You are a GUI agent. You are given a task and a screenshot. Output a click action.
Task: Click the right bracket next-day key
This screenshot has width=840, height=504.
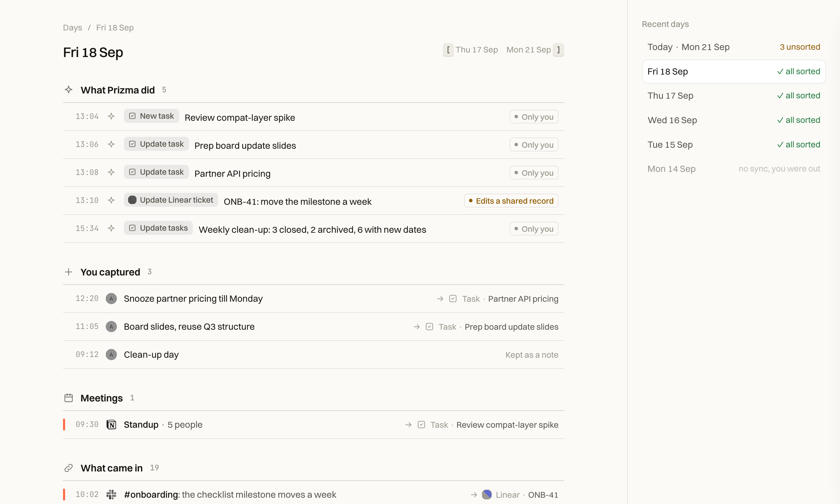point(559,50)
